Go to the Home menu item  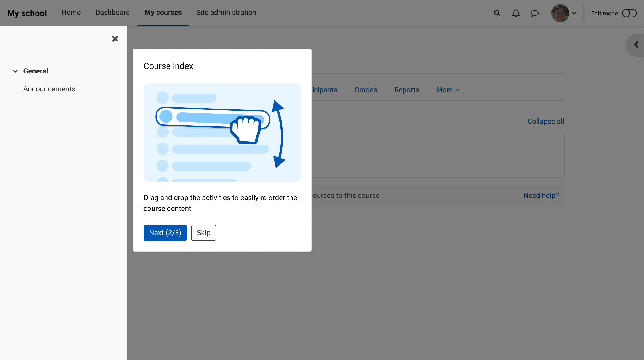[71, 13]
